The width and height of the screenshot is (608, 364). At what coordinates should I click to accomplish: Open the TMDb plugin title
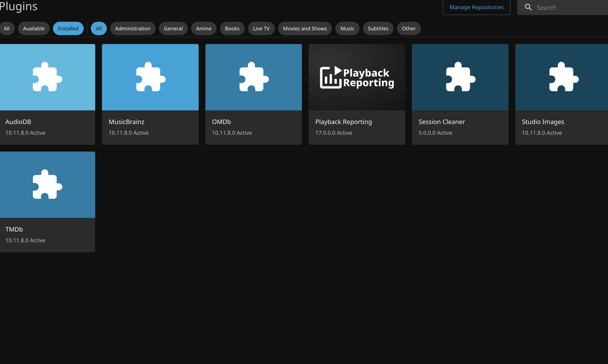14,229
